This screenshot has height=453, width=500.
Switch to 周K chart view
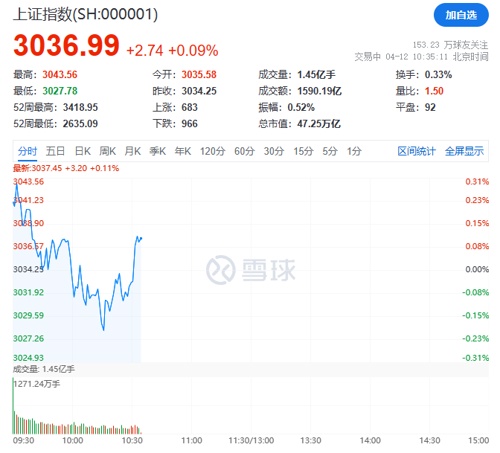point(108,151)
